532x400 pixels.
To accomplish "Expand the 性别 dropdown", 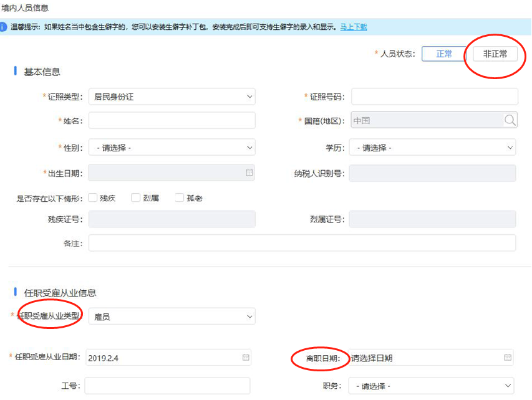I will click(172, 148).
